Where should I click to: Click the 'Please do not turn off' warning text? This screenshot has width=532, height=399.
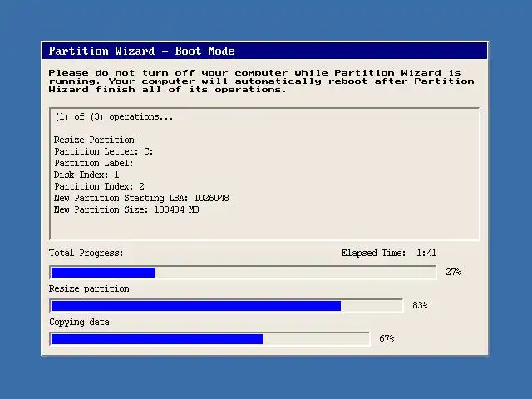tap(261, 81)
